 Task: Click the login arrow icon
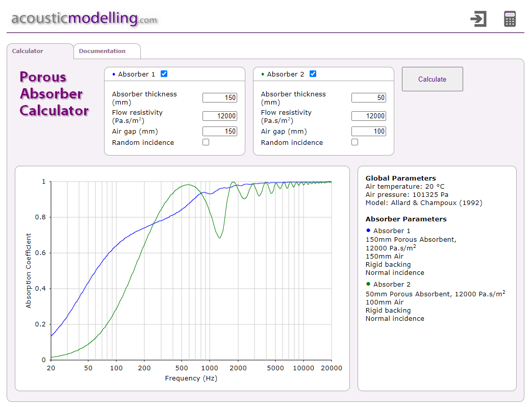coord(478,19)
